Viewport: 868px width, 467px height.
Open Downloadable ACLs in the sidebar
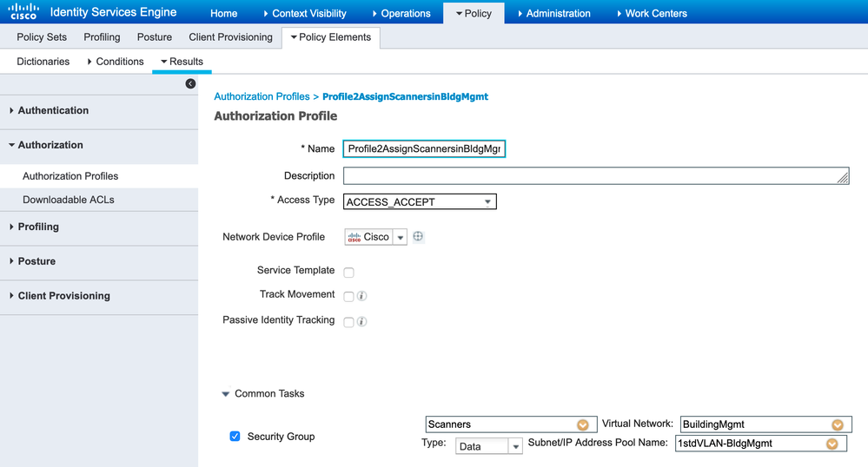pyautogui.click(x=69, y=200)
